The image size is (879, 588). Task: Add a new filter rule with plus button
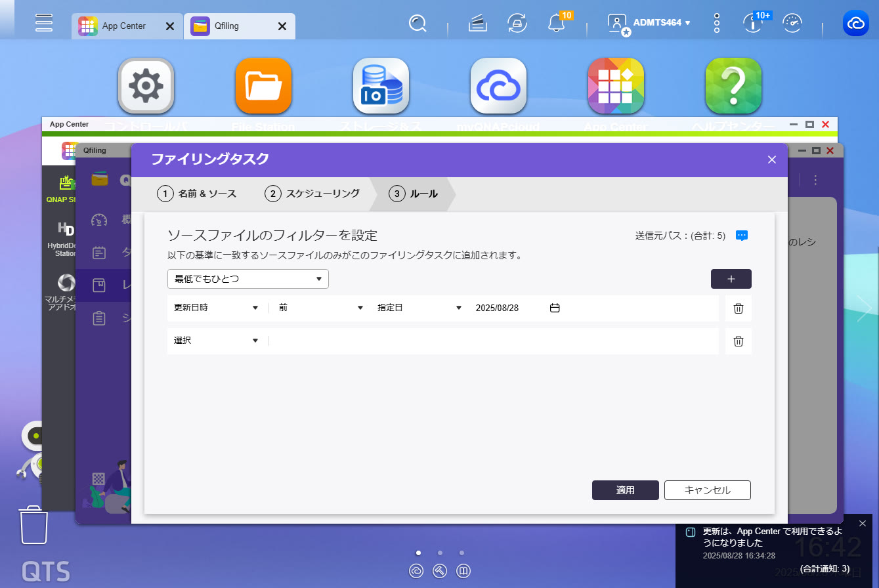point(731,279)
